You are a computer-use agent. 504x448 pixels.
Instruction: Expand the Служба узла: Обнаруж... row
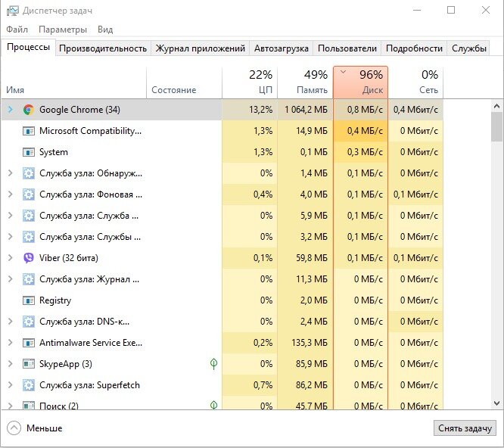tap(11, 173)
